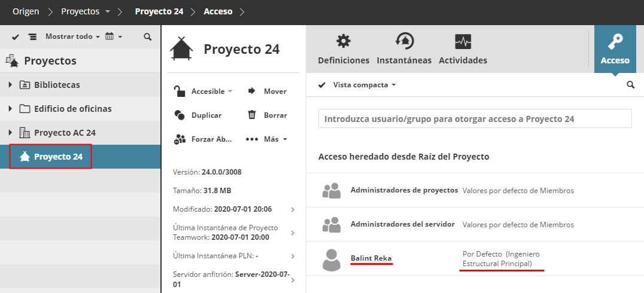This screenshot has height=293, width=644.
Task: Click Valores por defecto for Administradores de proyectos
Action: (518, 190)
